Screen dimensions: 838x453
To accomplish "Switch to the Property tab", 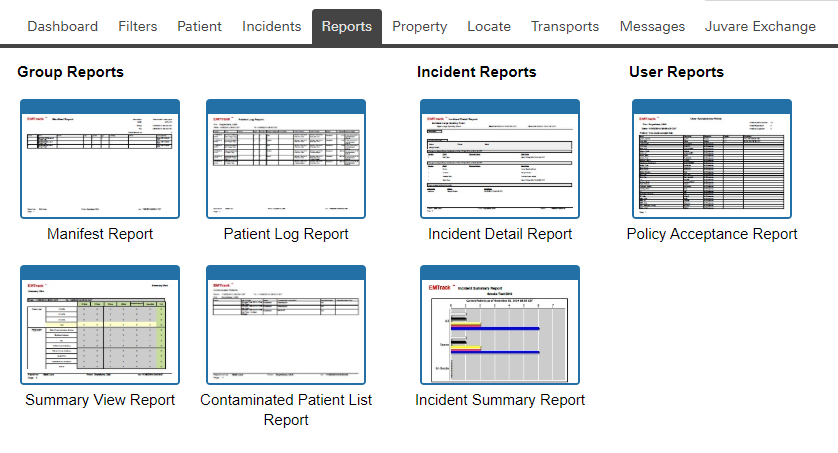I will coord(420,26).
